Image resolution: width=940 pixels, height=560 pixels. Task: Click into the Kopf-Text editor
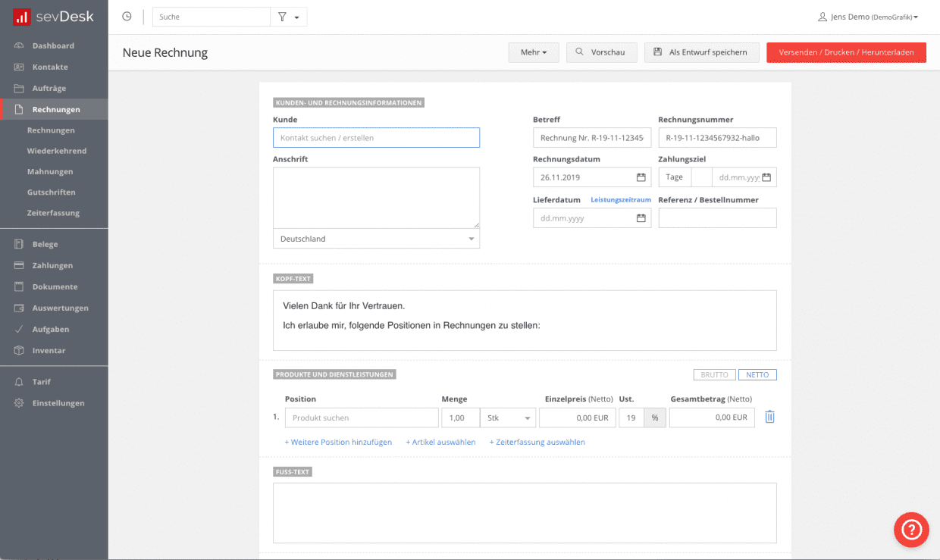click(525, 321)
